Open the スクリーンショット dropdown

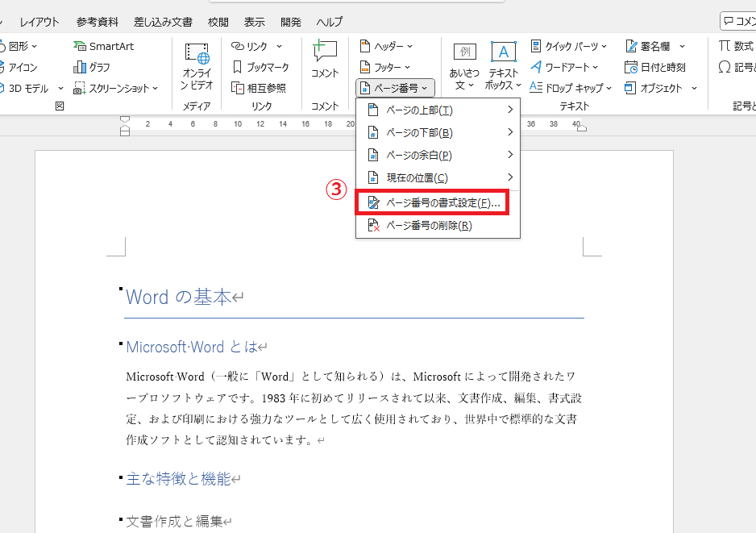tap(116, 88)
